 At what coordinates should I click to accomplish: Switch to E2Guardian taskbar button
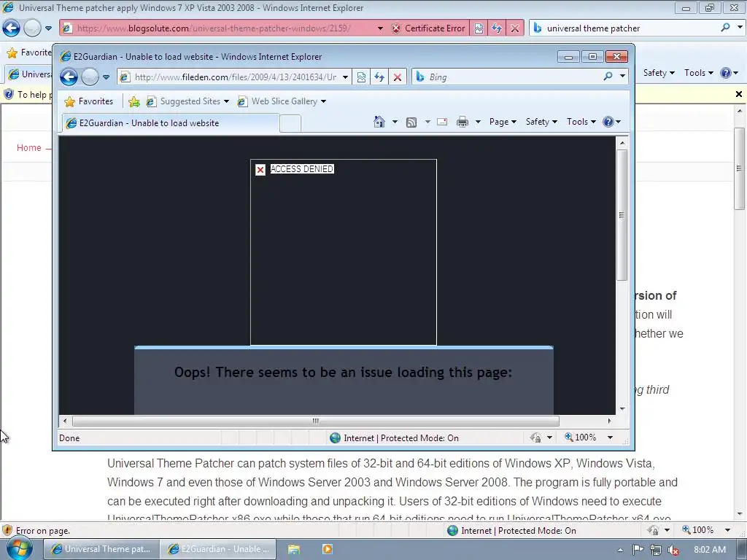218,549
